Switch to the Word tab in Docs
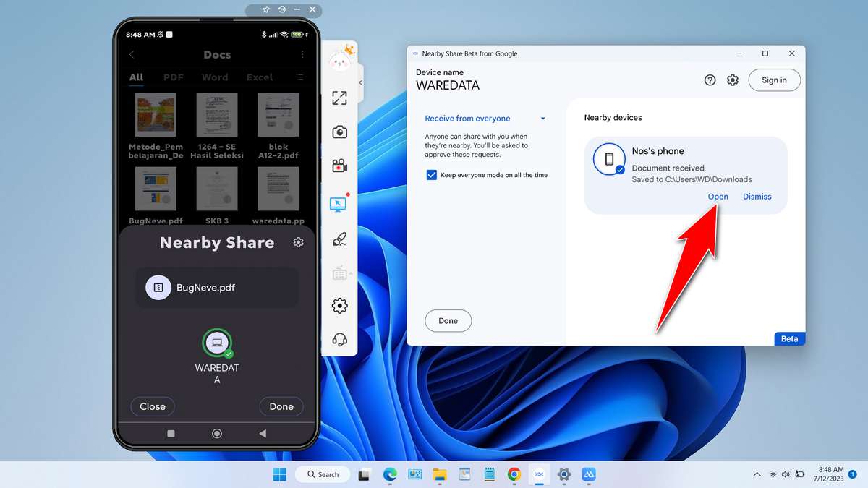 (x=215, y=77)
